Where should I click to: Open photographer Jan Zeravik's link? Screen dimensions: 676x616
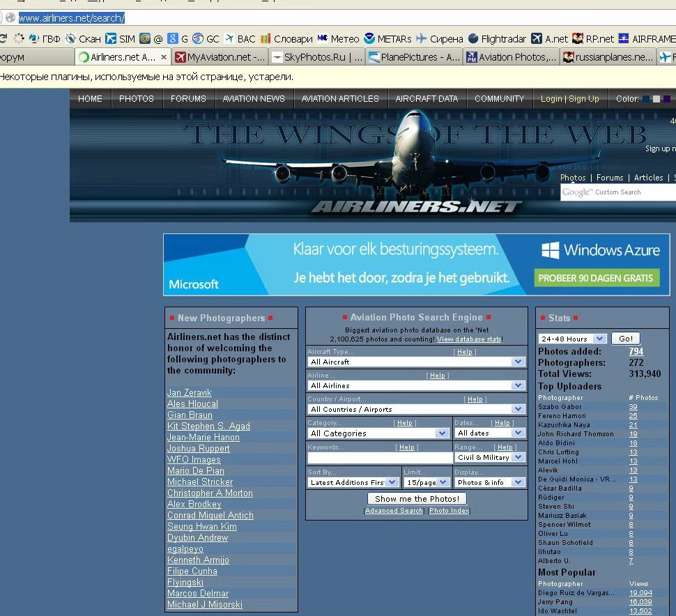click(190, 393)
